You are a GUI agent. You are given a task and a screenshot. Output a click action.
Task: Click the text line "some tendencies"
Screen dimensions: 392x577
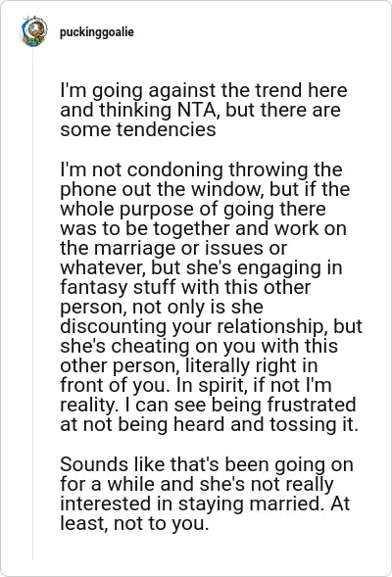pyautogui.click(x=137, y=129)
